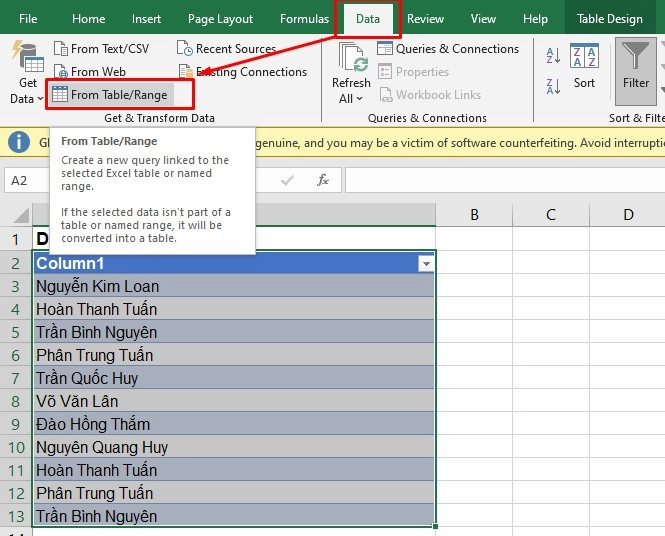Open Column1 filter dropdown arrow
Image resolution: width=665 pixels, height=536 pixels.
pyautogui.click(x=427, y=264)
